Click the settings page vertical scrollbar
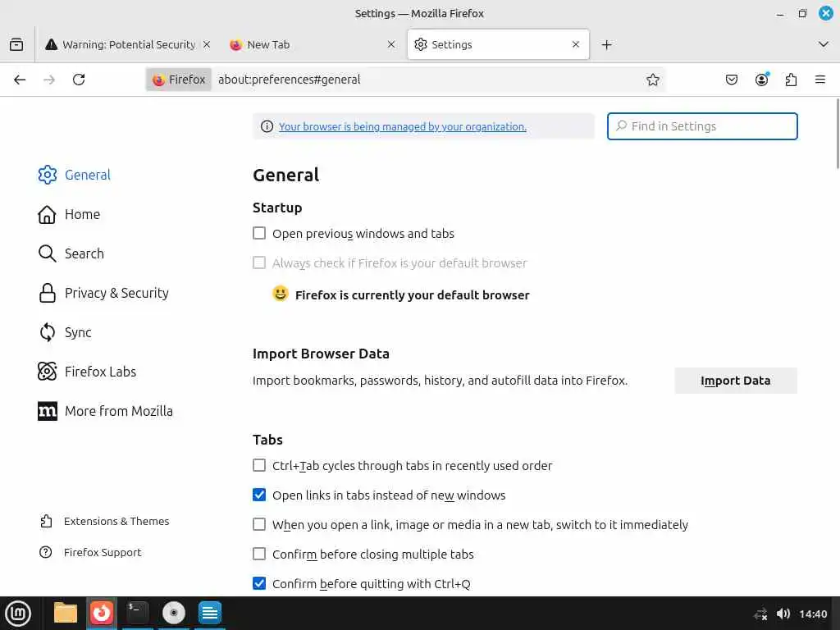 tap(836, 134)
